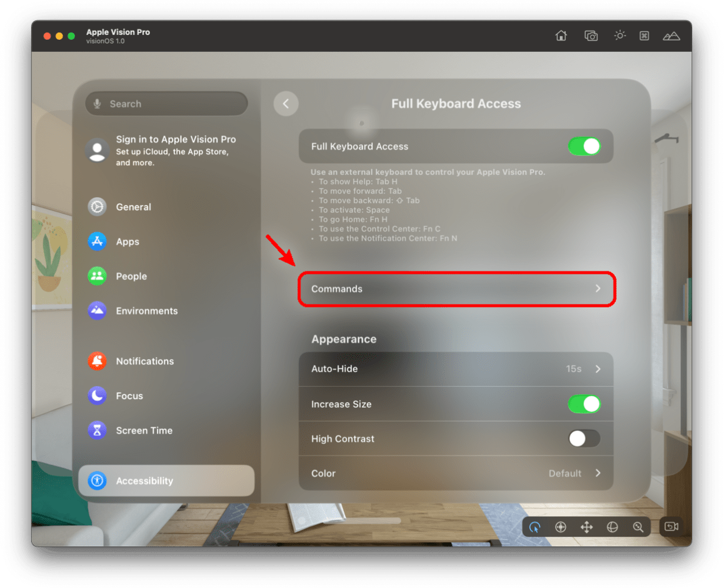This screenshot has width=724, height=588.
Task: Open Screen Time settings label
Action: [144, 431]
